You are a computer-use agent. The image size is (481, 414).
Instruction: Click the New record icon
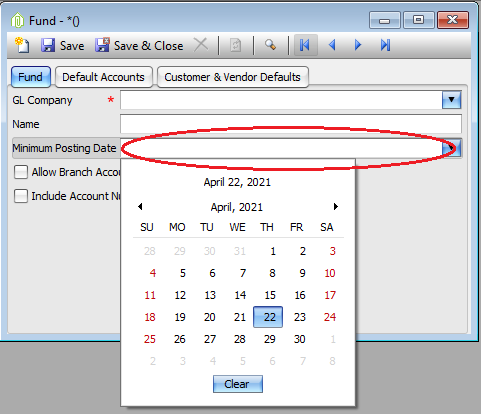[22, 45]
